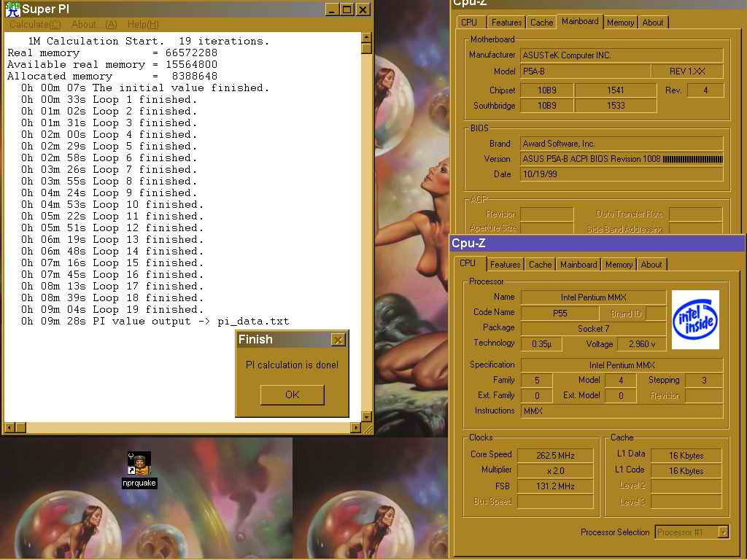Screen dimensions: 747x560
Task: Click the Technology 0.35µ field
Action: tap(542, 344)
